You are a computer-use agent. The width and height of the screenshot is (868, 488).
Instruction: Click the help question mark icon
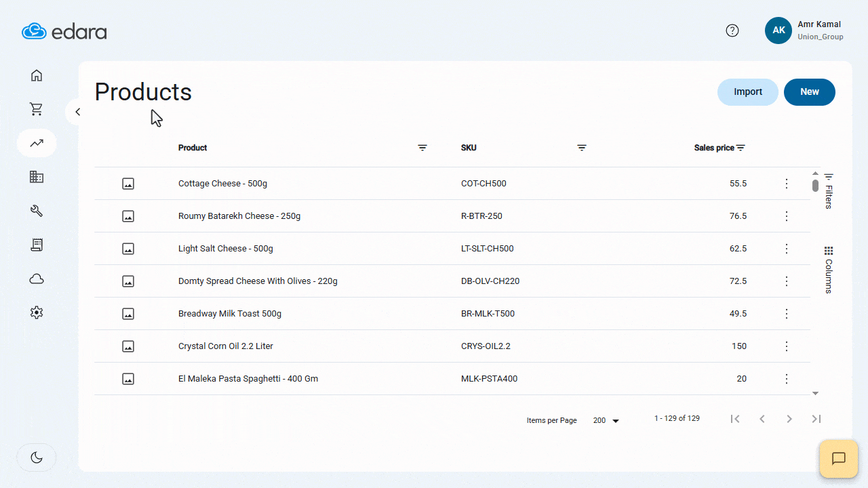tap(732, 30)
